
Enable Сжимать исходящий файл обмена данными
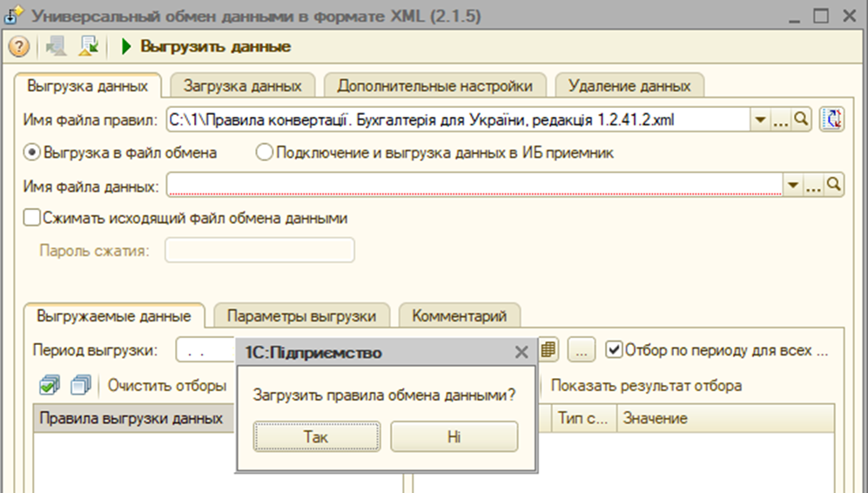tap(31, 218)
